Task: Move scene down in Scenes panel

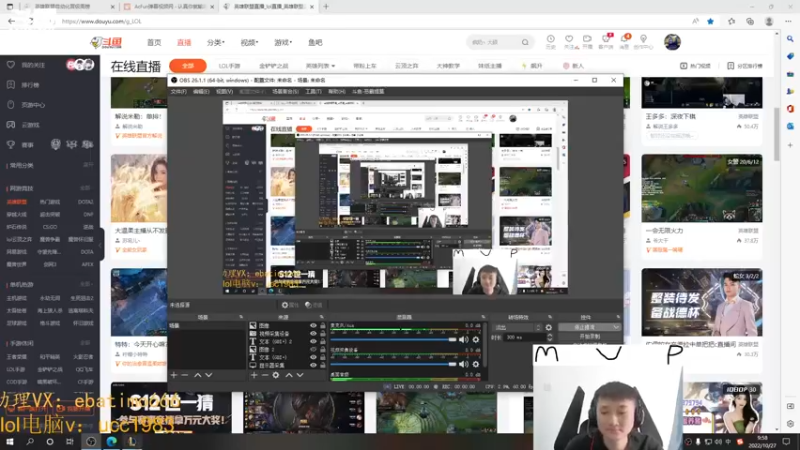Action: [x=209, y=375]
